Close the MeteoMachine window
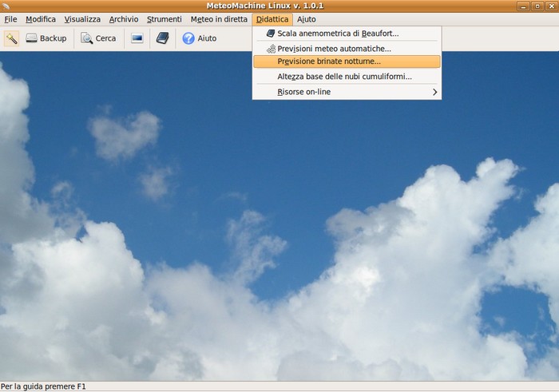 pos(551,6)
